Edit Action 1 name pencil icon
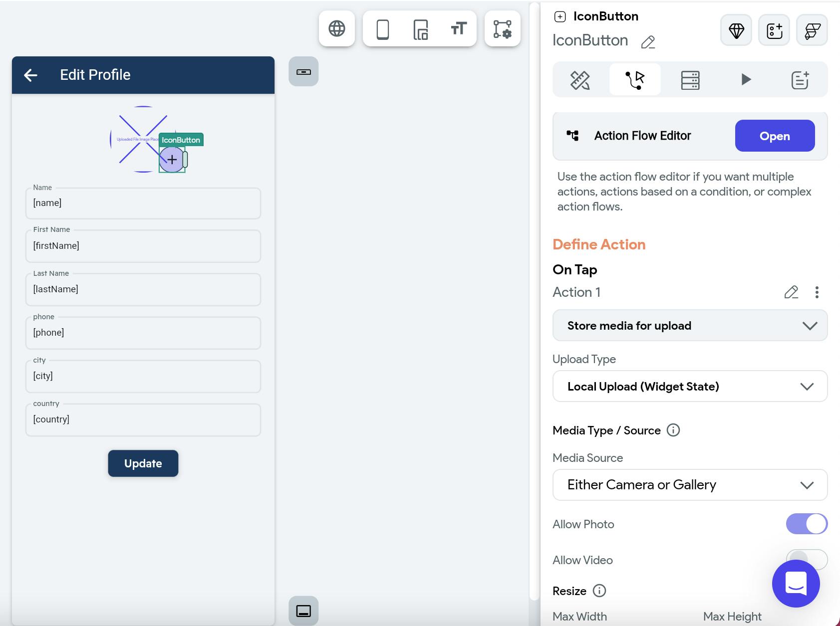840x626 pixels. [791, 292]
